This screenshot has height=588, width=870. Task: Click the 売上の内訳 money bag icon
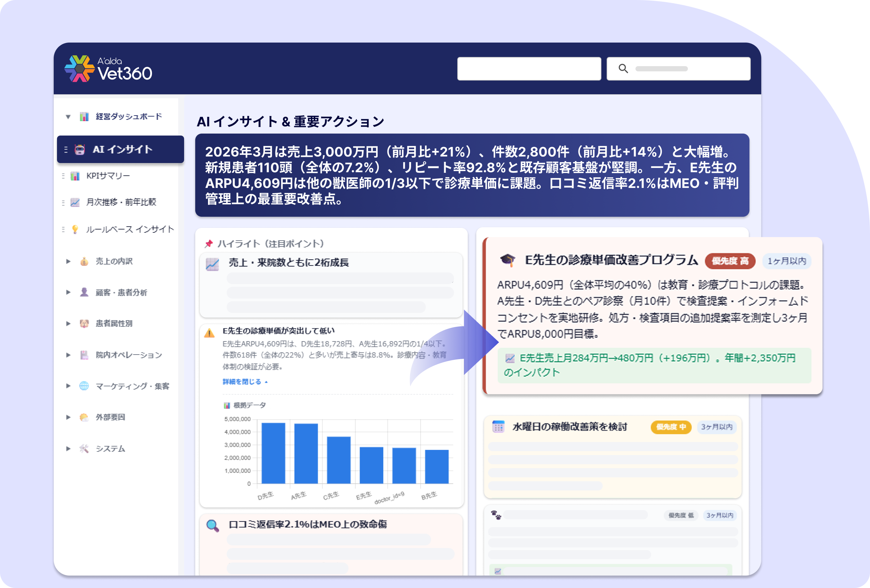click(x=84, y=262)
